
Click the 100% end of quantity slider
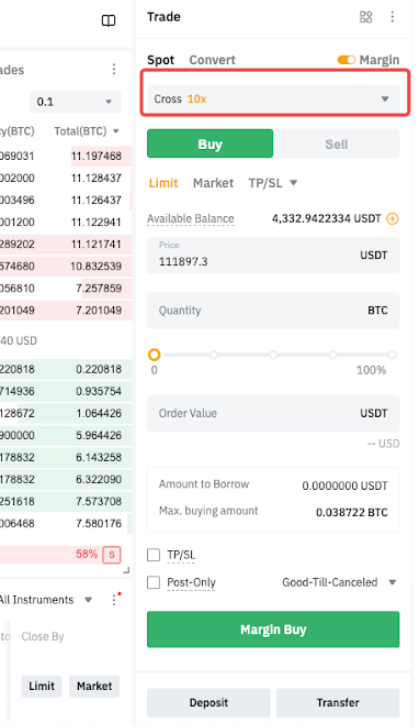[x=392, y=355]
